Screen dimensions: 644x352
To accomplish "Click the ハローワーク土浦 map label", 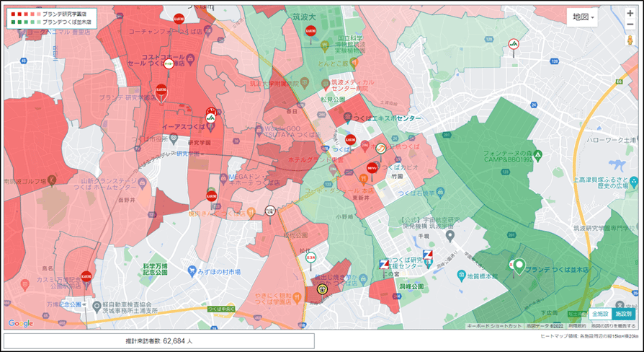I will 611,140.
